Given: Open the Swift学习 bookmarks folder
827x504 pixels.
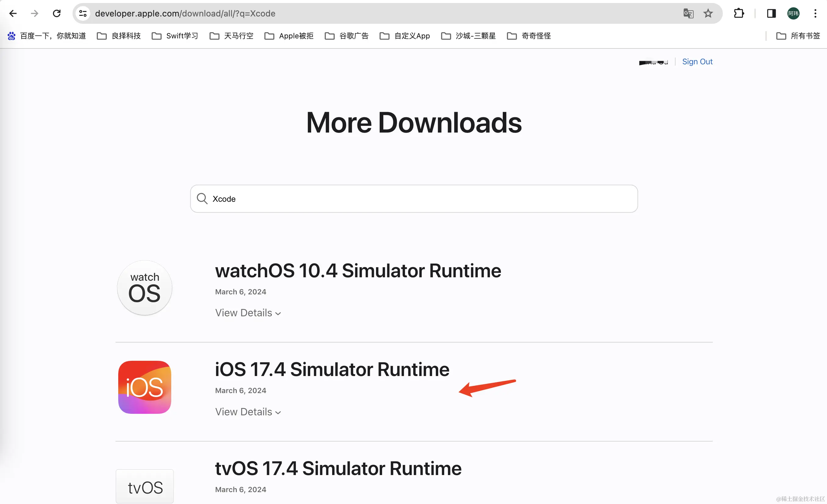Looking at the screenshot, I should [x=175, y=36].
